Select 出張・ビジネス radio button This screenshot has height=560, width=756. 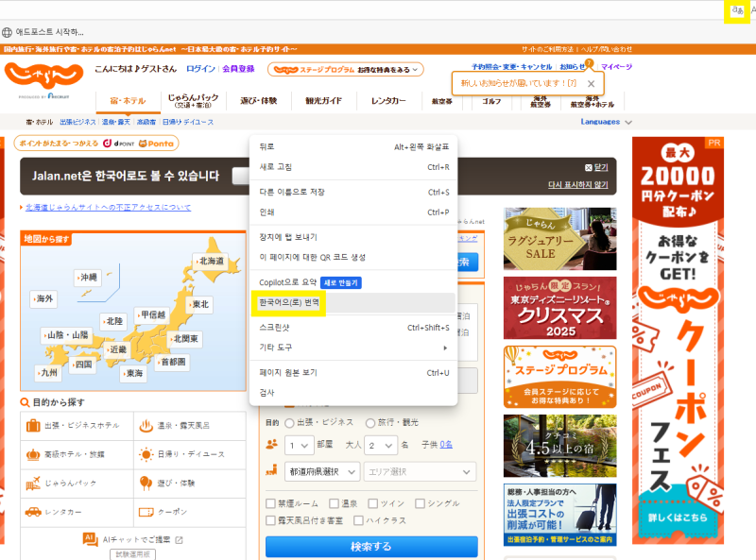click(x=289, y=423)
